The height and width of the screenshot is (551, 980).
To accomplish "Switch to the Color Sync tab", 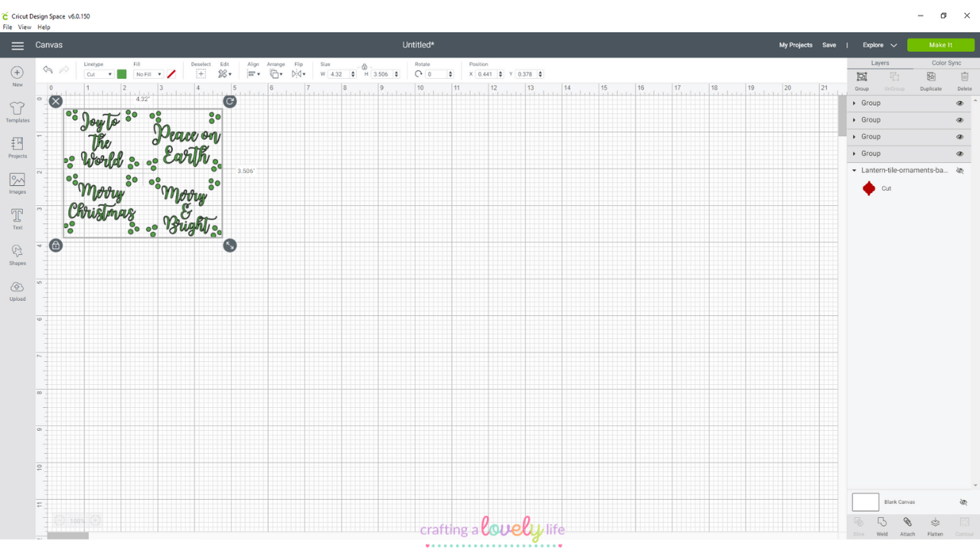I will click(946, 64).
